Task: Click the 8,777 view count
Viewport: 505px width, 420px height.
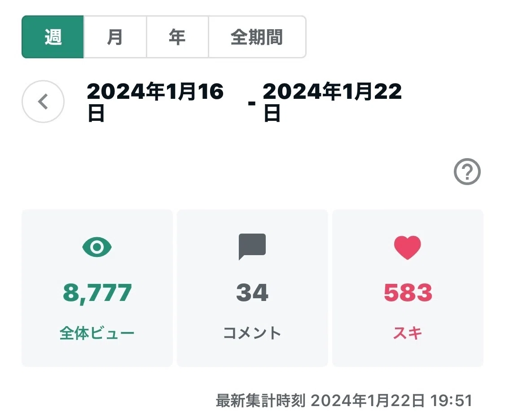Action: (x=97, y=293)
